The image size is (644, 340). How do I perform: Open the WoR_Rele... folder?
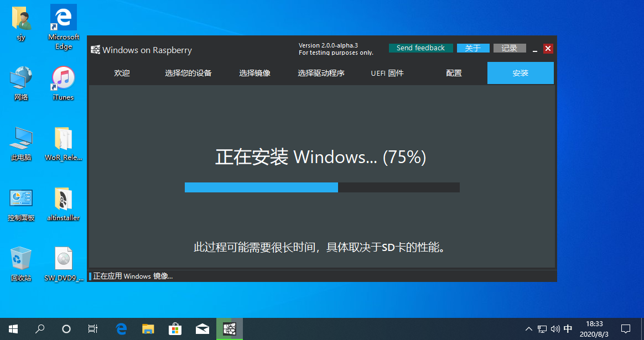[x=63, y=144]
